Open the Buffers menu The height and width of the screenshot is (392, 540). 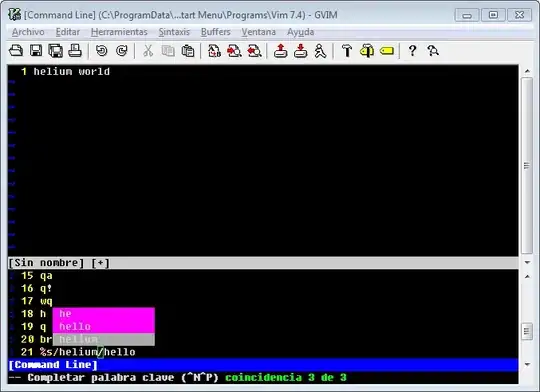point(216,32)
